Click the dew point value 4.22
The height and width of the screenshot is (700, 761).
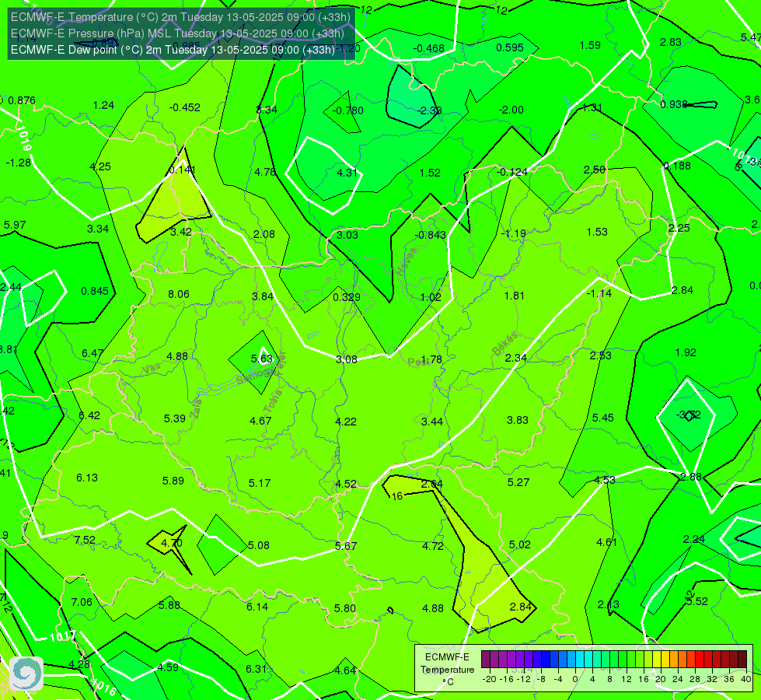[346, 421]
